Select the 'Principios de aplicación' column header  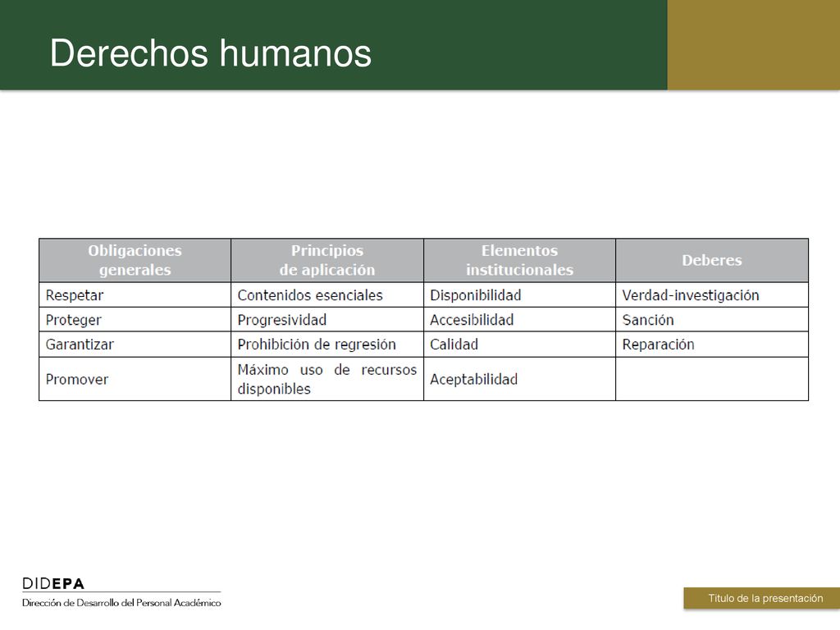pyautogui.click(x=327, y=260)
